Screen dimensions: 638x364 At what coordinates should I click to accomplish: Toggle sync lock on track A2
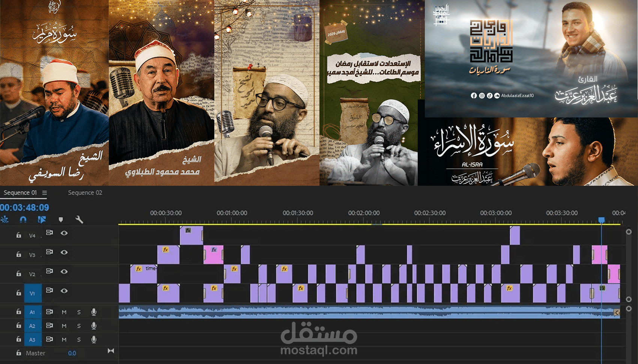coord(49,325)
